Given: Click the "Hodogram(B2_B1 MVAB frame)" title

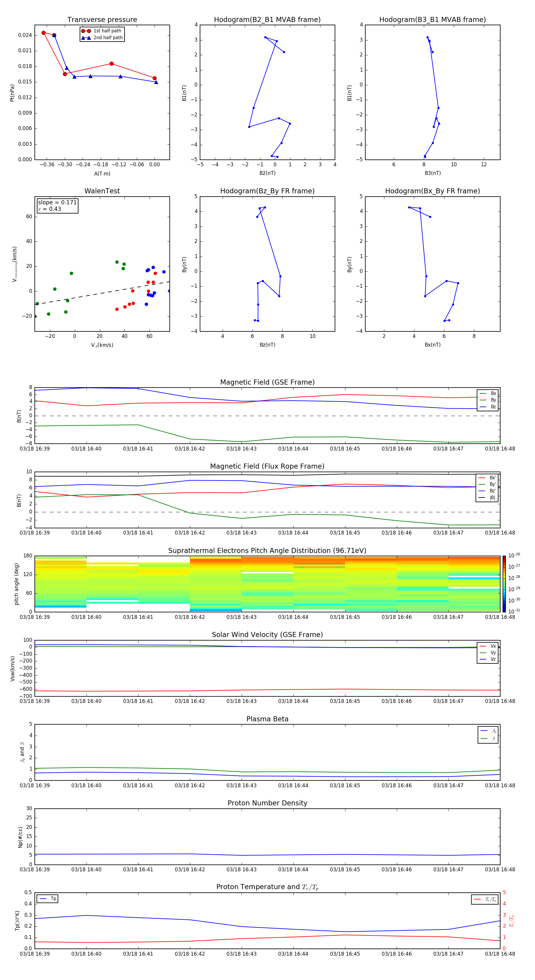Looking at the screenshot, I should 267,20.
